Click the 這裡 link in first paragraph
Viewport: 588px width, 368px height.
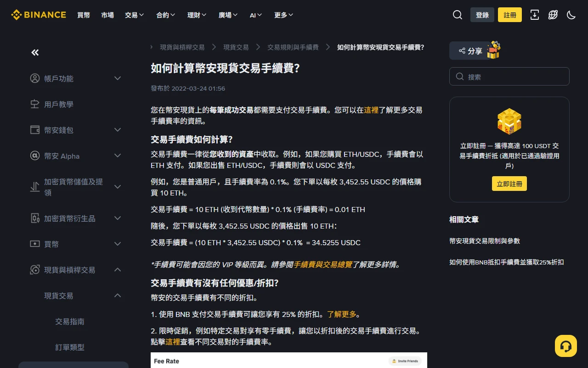pos(371,110)
